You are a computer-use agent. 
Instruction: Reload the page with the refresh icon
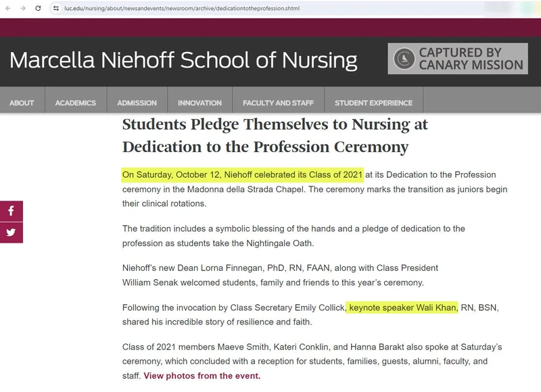[x=38, y=8]
